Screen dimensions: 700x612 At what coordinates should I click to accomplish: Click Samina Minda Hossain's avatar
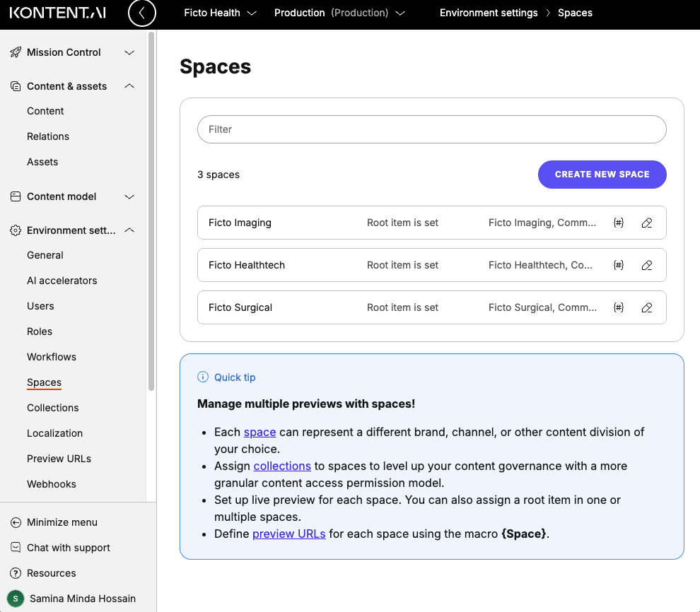[x=15, y=599]
